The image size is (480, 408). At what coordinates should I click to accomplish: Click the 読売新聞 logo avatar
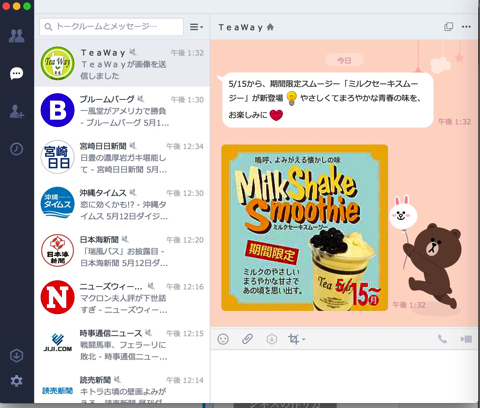coord(57,390)
